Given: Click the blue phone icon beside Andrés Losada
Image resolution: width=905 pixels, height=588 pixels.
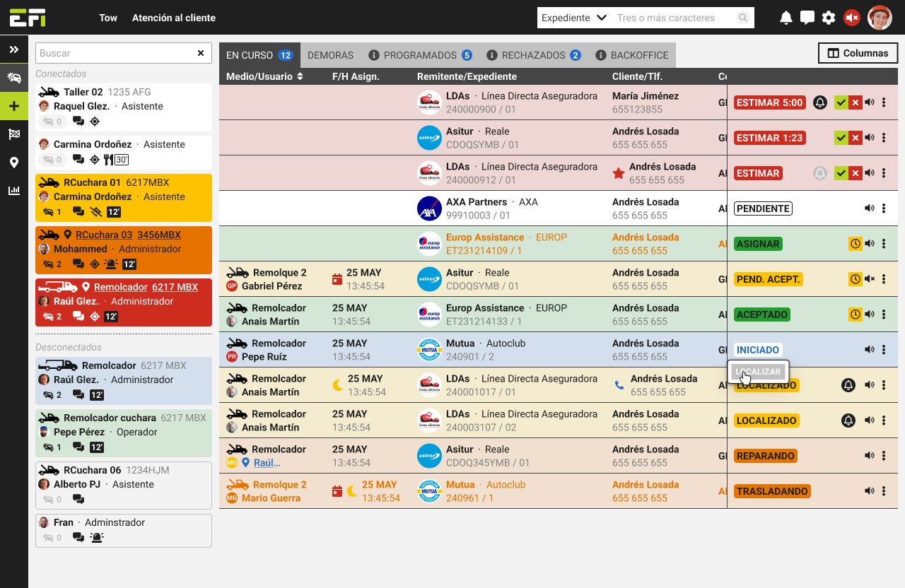Looking at the screenshot, I should 619,385.
